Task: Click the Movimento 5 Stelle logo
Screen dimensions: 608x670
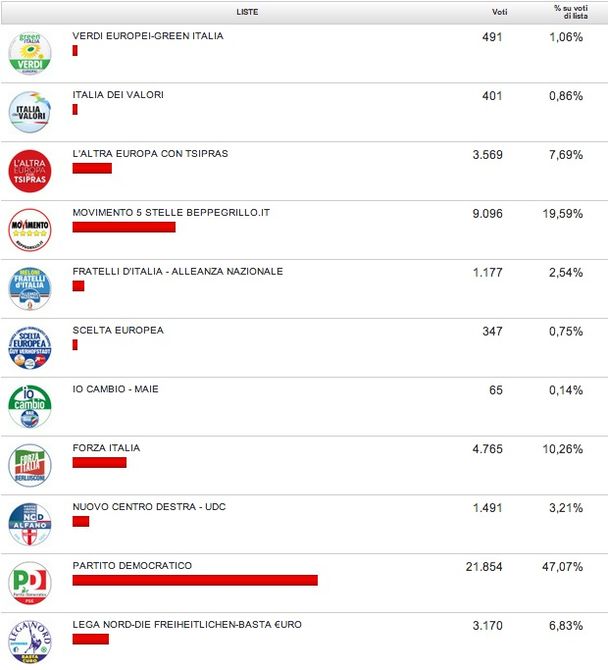Action: [29, 230]
